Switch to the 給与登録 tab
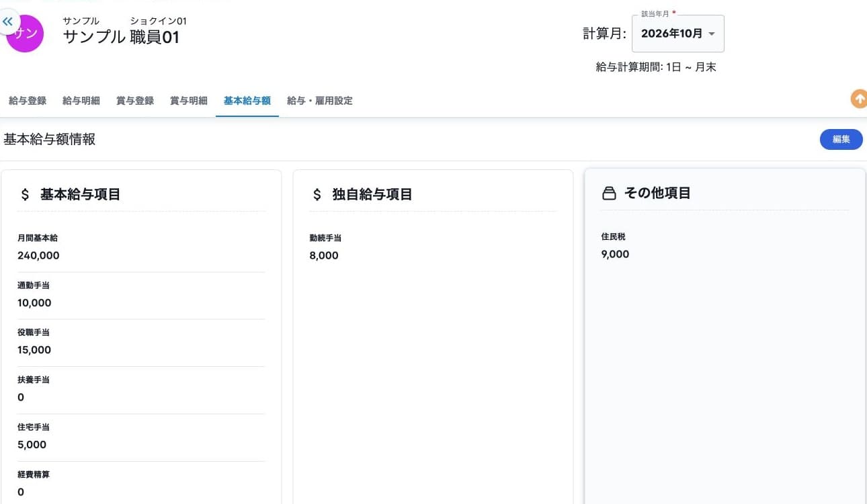The image size is (867, 504). click(x=28, y=101)
